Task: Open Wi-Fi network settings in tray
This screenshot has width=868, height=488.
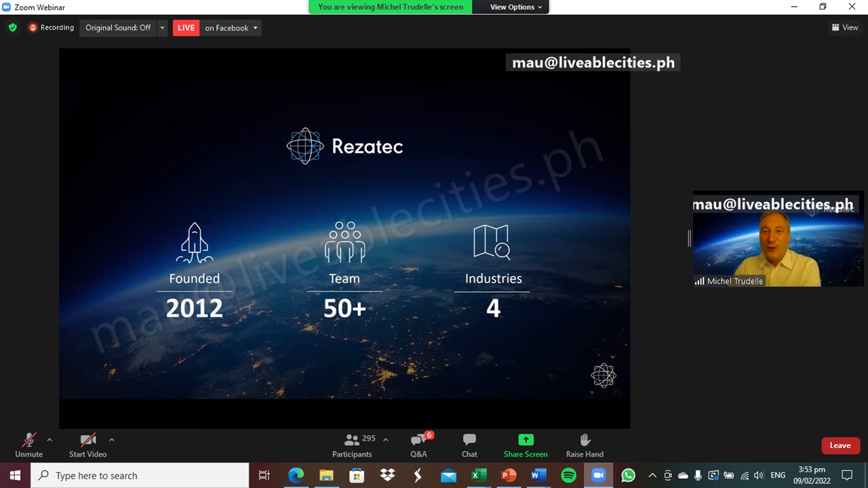Action: [x=745, y=475]
